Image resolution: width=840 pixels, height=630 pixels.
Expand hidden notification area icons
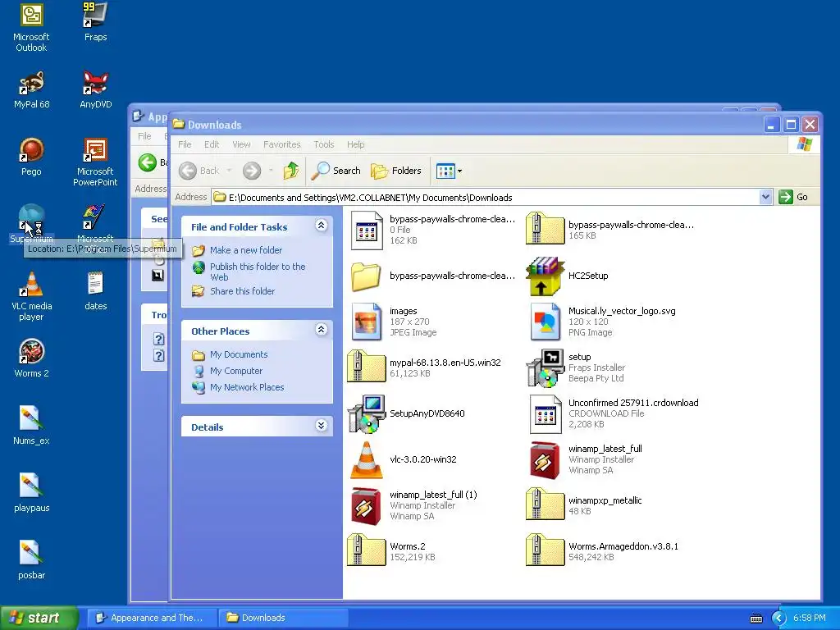tap(779, 619)
